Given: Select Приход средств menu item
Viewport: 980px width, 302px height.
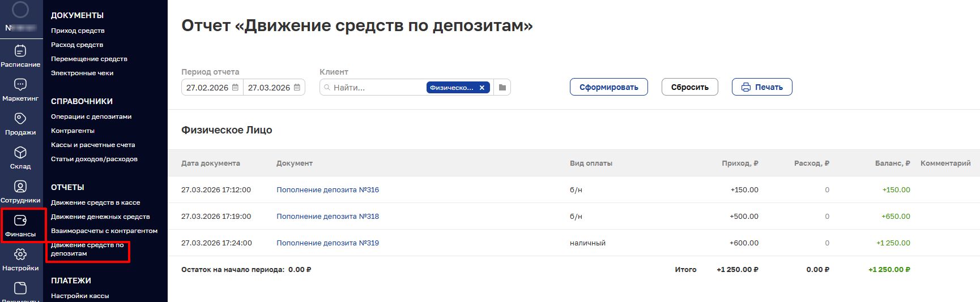Looking at the screenshot, I should point(78,31).
